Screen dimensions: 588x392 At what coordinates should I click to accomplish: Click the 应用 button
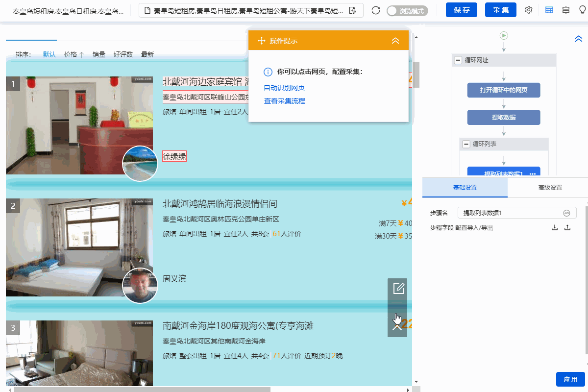(x=570, y=379)
